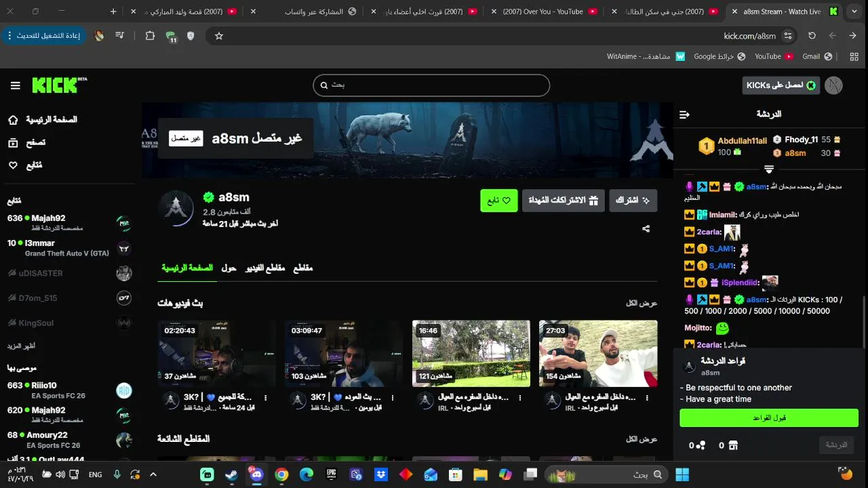Click the gifted subscriptions button

tap(564, 201)
